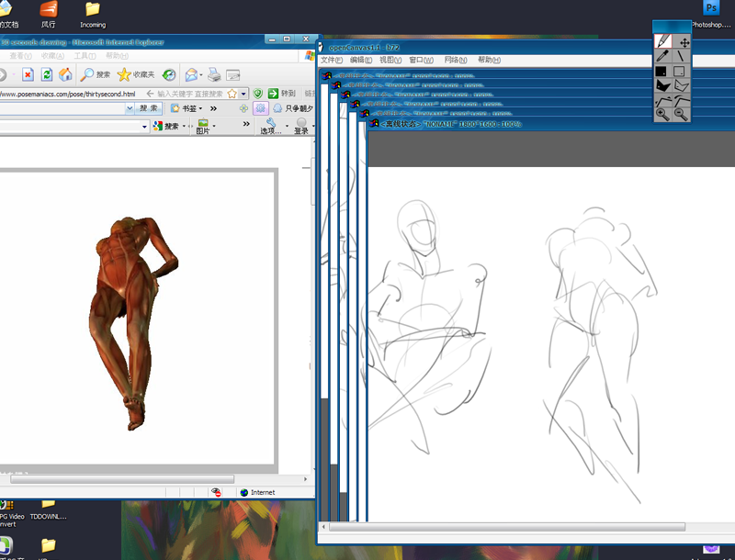Click the Stop icon in Internet Explorer
Image resolution: width=735 pixels, height=560 pixels.
coord(28,74)
